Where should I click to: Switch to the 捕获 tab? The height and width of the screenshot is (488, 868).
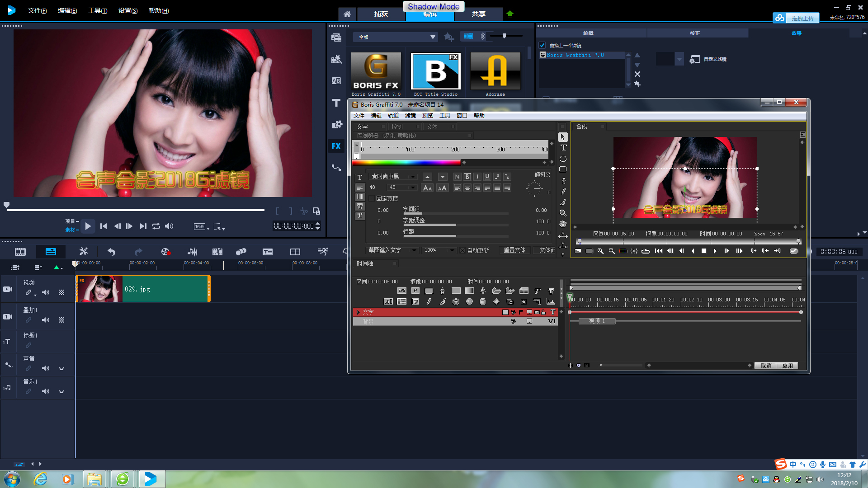(x=381, y=14)
